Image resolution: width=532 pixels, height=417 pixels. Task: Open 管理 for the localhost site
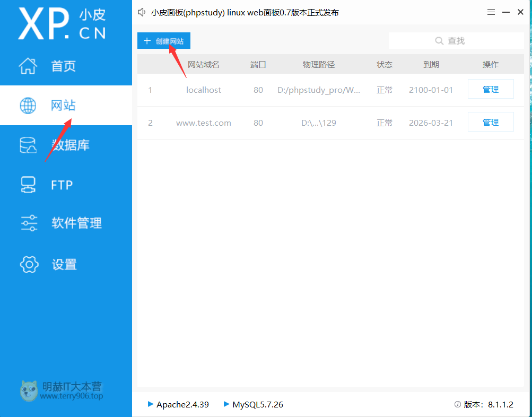pos(491,89)
